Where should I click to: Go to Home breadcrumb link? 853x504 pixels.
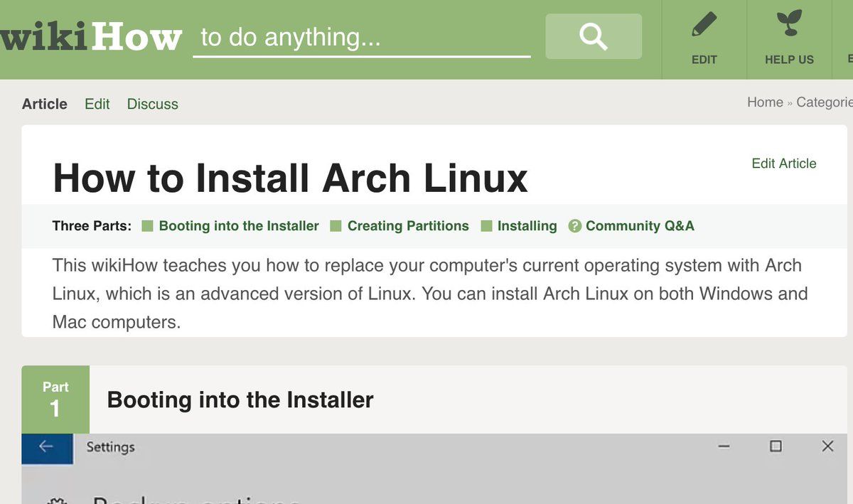click(765, 102)
